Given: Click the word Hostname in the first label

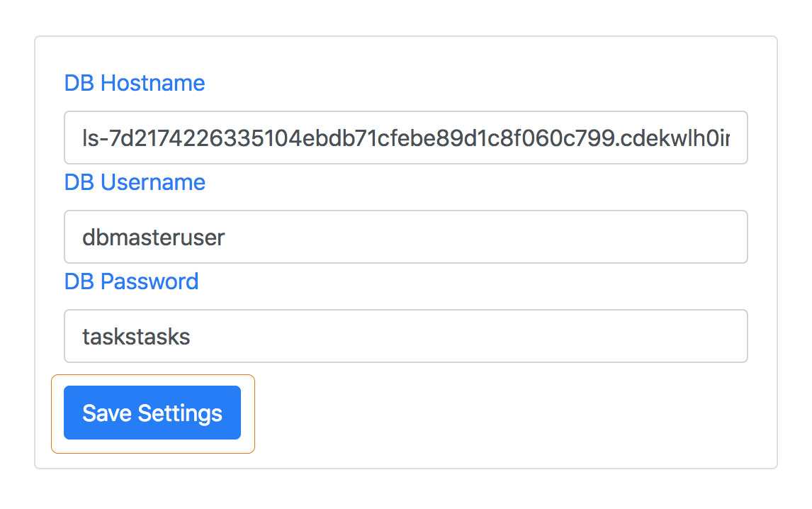Looking at the screenshot, I should pos(152,83).
